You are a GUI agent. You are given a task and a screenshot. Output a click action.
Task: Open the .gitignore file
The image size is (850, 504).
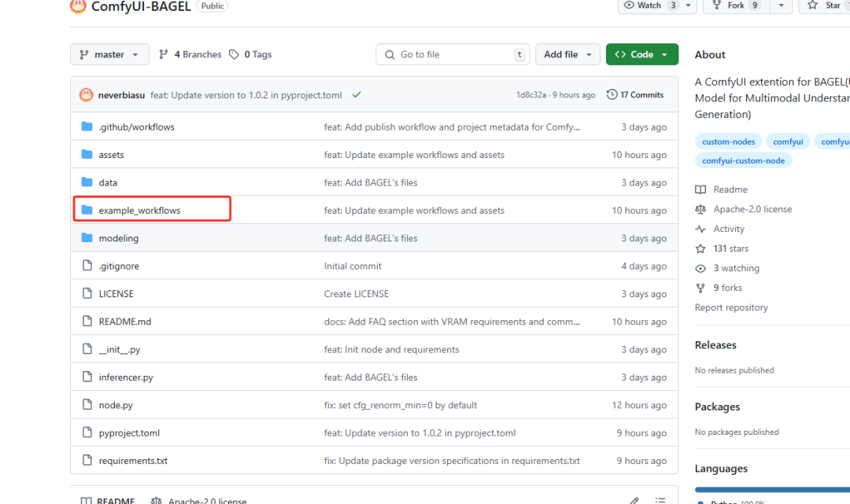(x=119, y=267)
